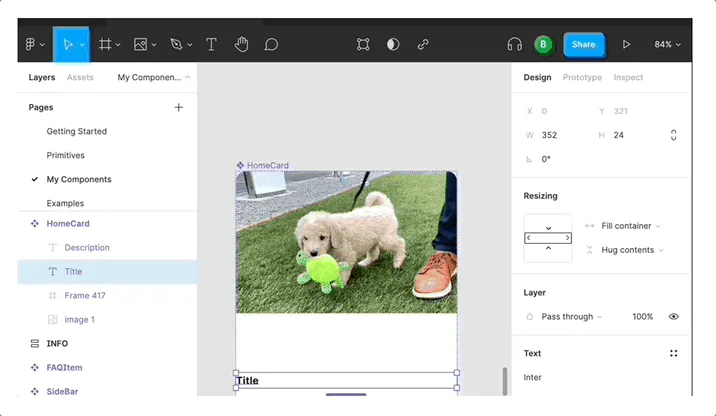716x416 pixels.
Task: Open the Getting Started page
Action: [77, 131]
